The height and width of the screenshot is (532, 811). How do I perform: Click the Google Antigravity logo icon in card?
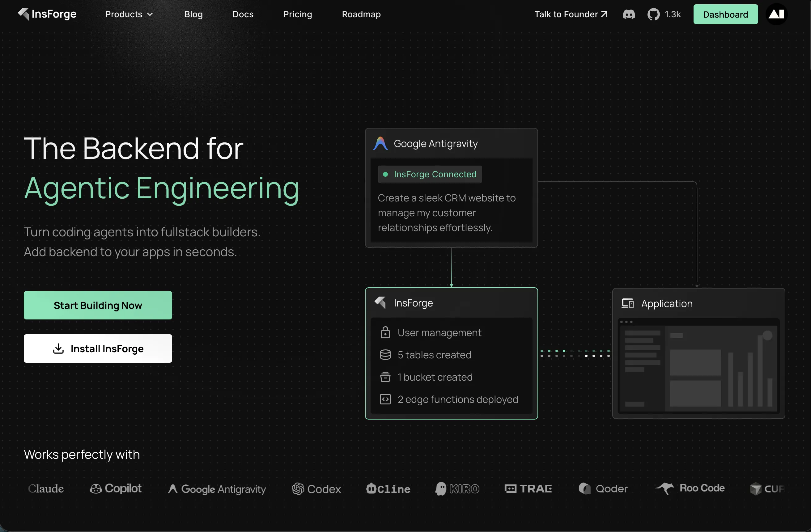(x=380, y=143)
